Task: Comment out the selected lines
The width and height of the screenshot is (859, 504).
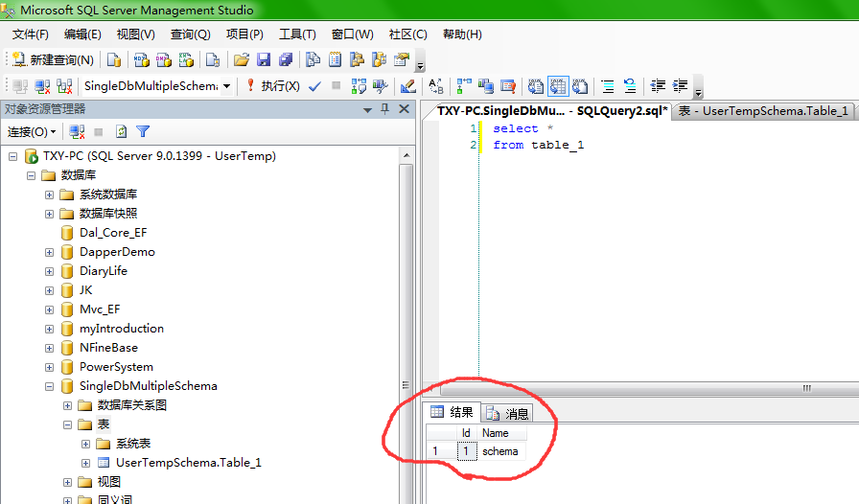Action: coord(608,86)
